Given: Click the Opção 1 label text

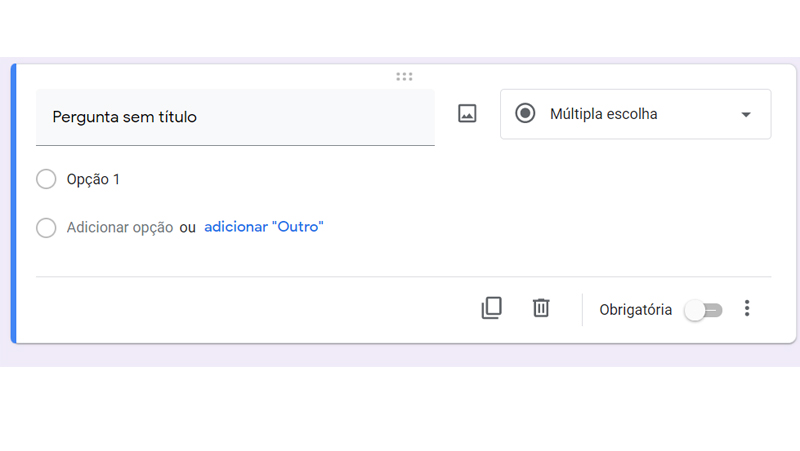Looking at the screenshot, I should pos(93,180).
